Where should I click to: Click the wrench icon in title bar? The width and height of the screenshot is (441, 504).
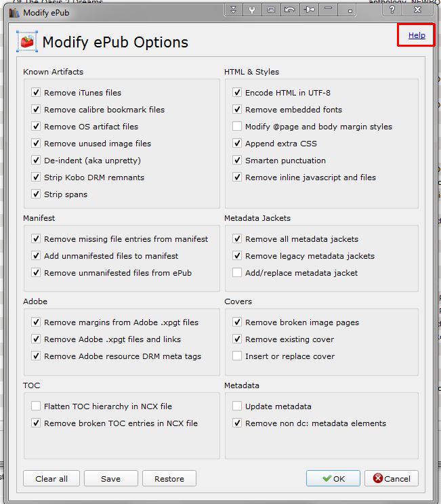(x=252, y=10)
